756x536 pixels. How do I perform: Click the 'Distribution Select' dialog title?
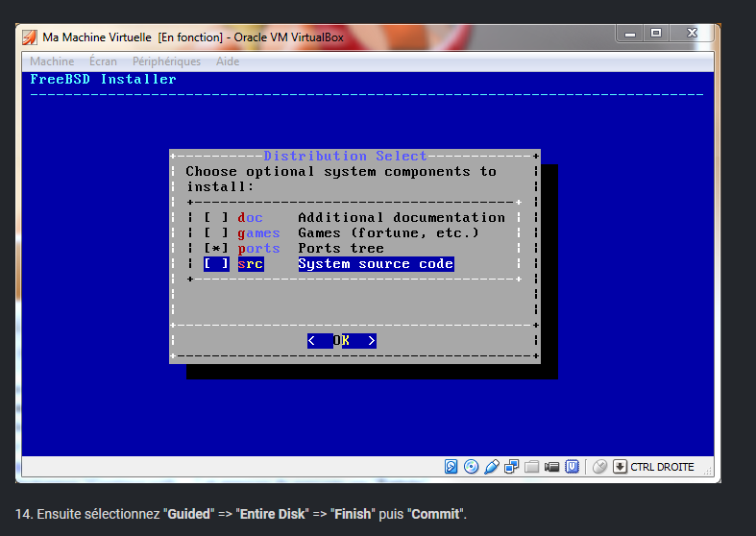[345, 157]
